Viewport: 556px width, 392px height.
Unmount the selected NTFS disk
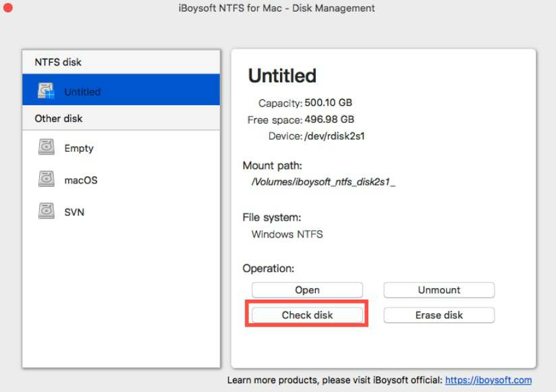click(439, 290)
